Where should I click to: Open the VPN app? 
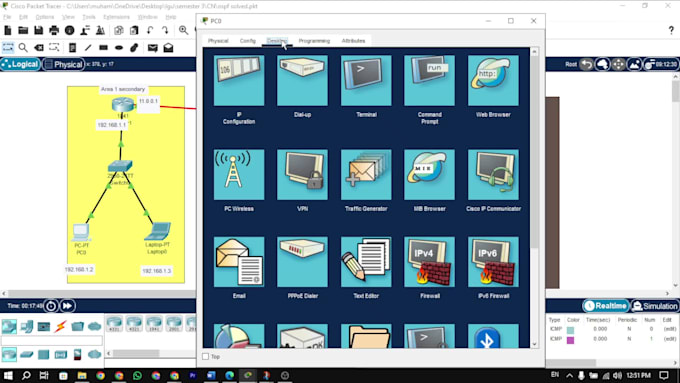pos(302,175)
